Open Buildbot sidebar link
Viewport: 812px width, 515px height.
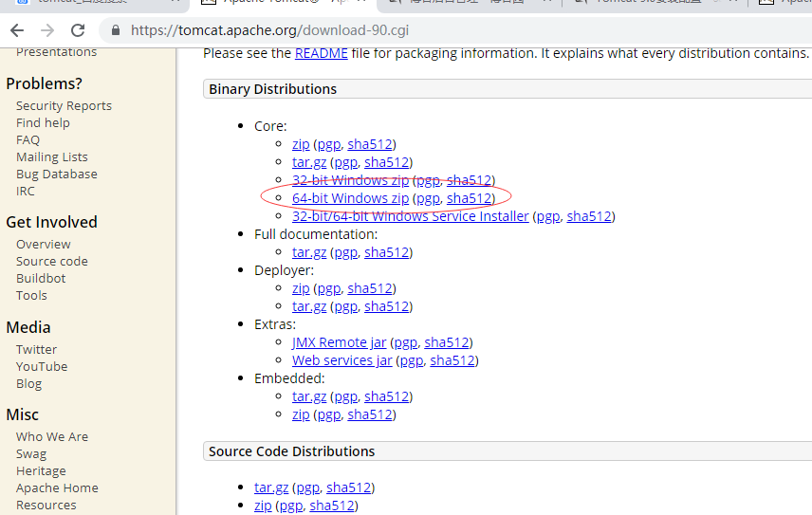(41, 279)
